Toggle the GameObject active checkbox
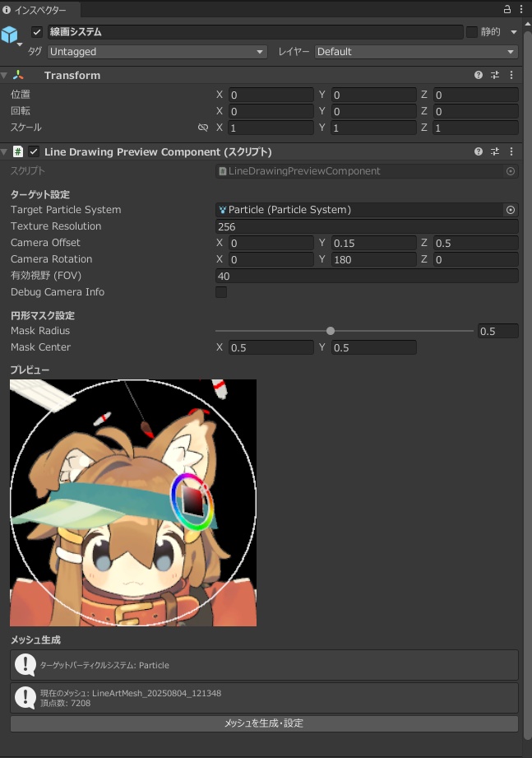Viewport: 532px width, 758px height. [37, 32]
